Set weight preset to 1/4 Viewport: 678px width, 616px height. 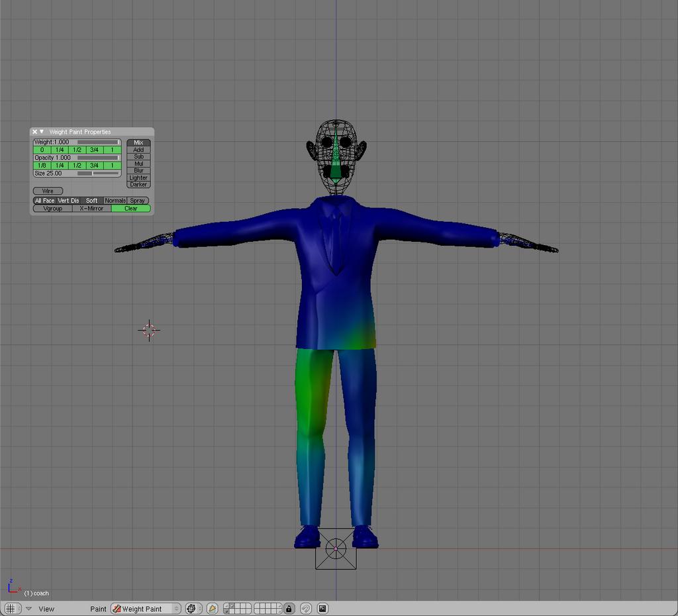[x=60, y=150]
